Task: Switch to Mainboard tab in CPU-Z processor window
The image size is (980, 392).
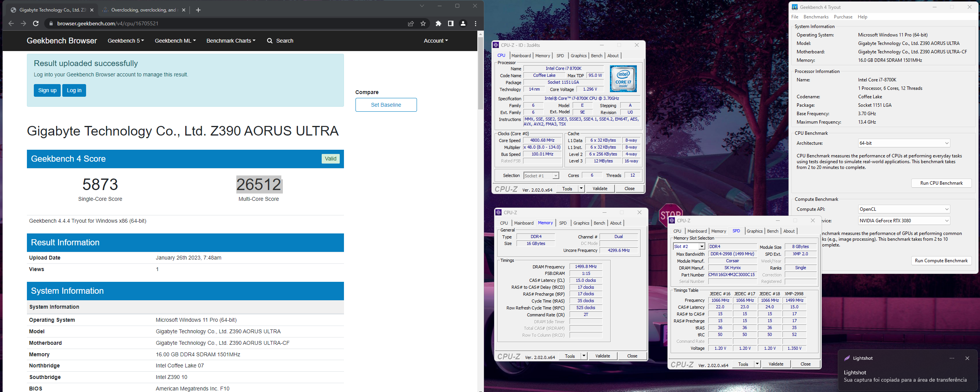Action: point(521,56)
